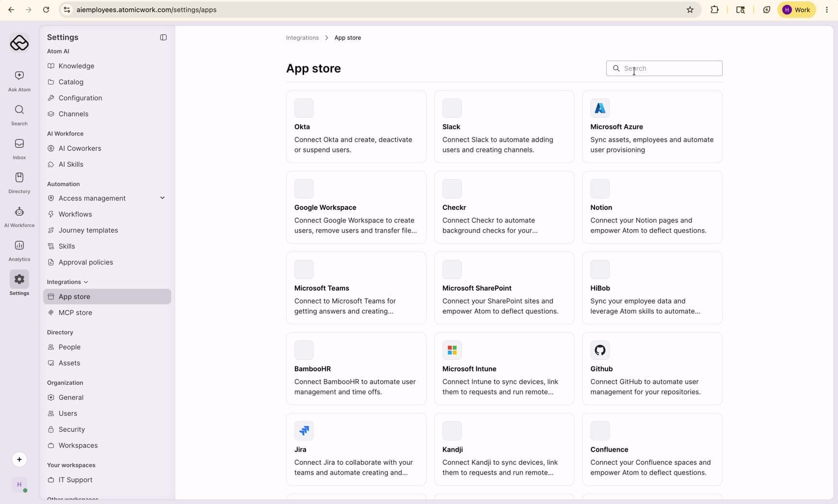Viewport: 838px width, 504px height.
Task: Open Inbox from the left rail
Action: point(19,149)
